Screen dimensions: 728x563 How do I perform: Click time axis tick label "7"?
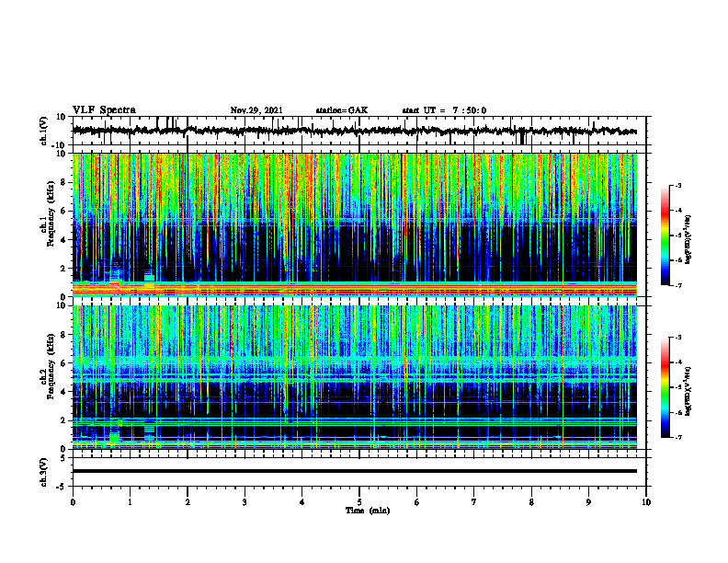pyautogui.click(x=474, y=502)
